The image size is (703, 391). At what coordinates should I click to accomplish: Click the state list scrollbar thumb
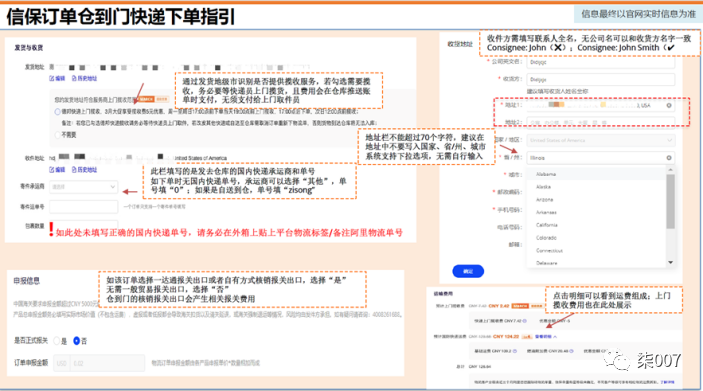670,201
